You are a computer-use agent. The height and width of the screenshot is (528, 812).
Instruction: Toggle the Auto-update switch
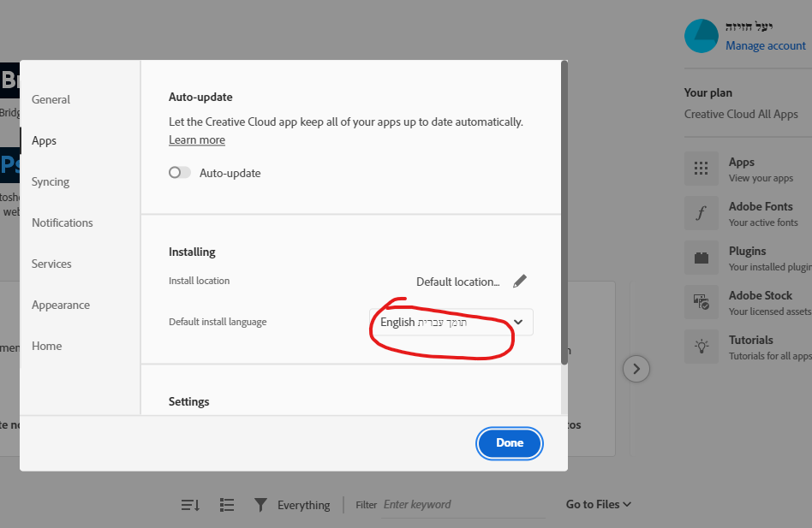point(180,173)
